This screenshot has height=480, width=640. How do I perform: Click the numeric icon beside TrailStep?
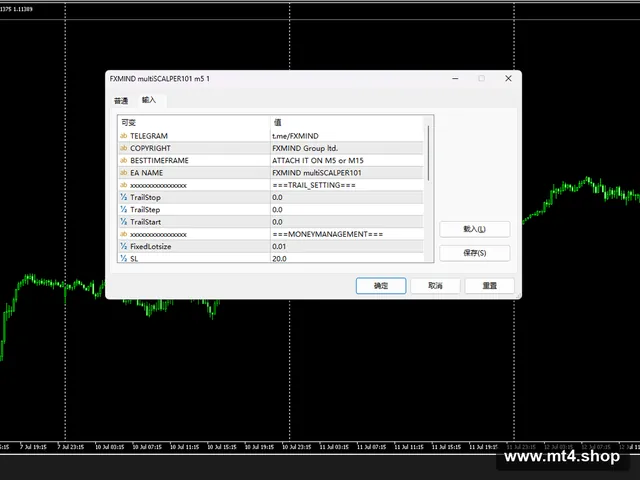[x=124, y=209]
